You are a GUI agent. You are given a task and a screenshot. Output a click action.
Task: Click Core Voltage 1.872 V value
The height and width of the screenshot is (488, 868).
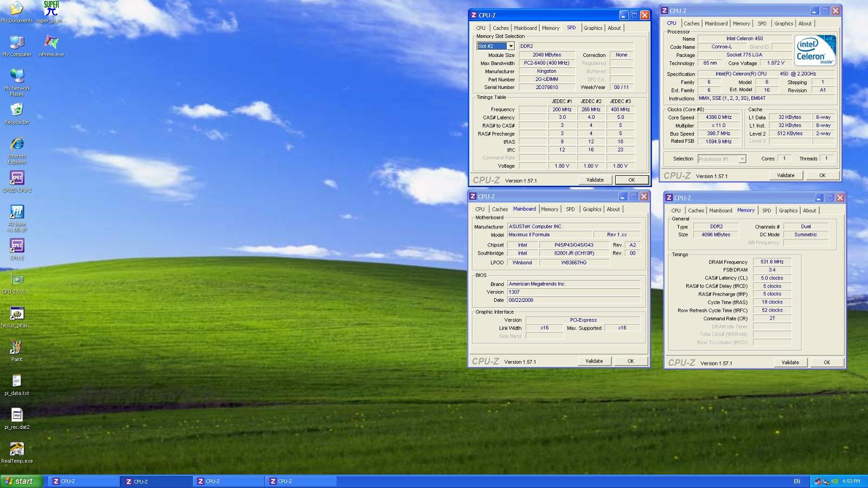[776, 63]
